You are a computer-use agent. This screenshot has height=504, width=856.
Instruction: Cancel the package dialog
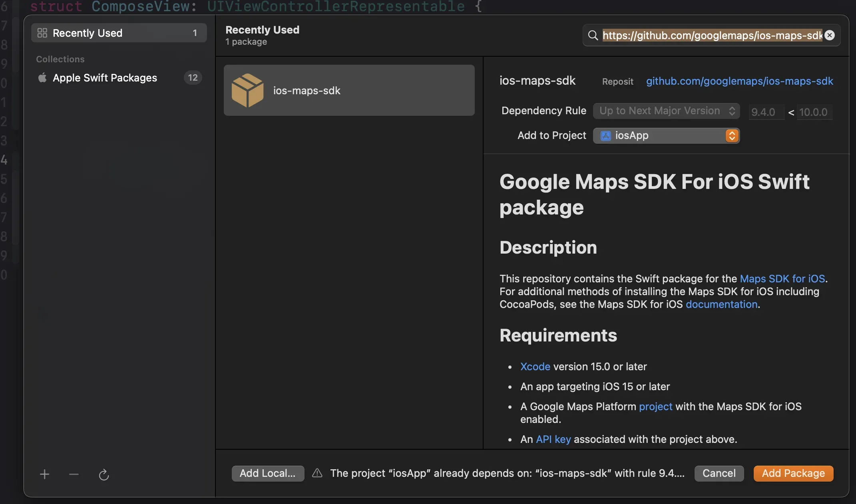[719, 473]
